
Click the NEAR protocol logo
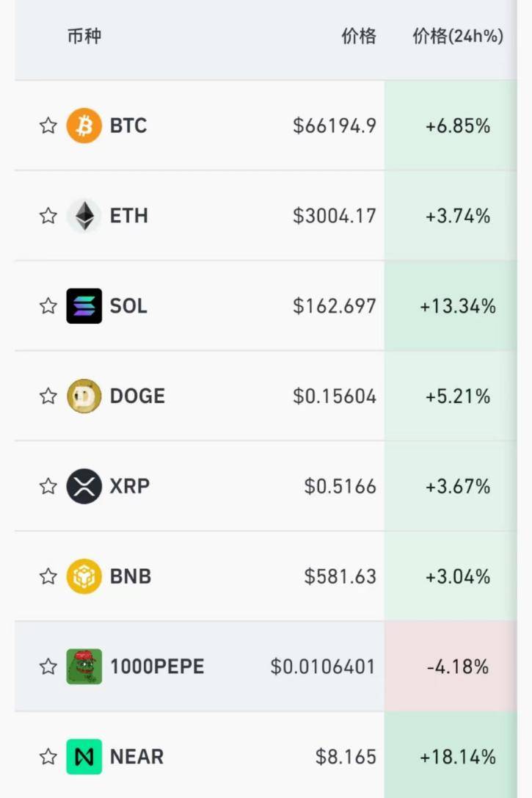click(84, 757)
